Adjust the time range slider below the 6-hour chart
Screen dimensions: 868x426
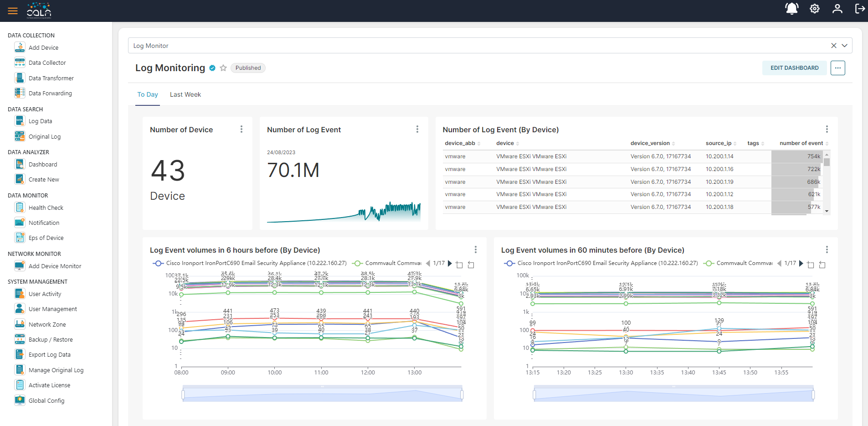322,393
